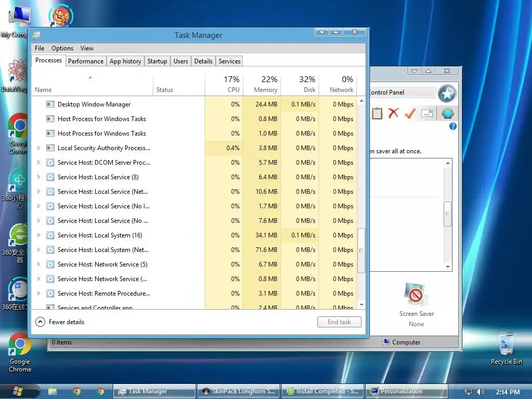Image resolution: width=532 pixels, height=399 pixels.
Task: Click Fewer details toggle
Action: (x=60, y=322)
